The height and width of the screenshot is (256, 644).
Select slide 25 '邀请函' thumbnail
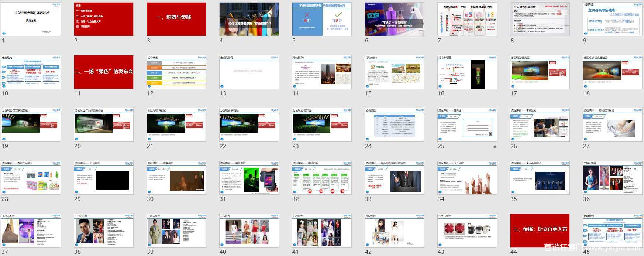click(467, 125)
